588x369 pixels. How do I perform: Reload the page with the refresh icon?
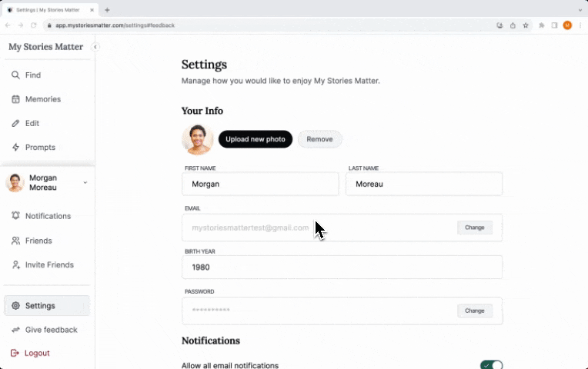click(34, 25)
